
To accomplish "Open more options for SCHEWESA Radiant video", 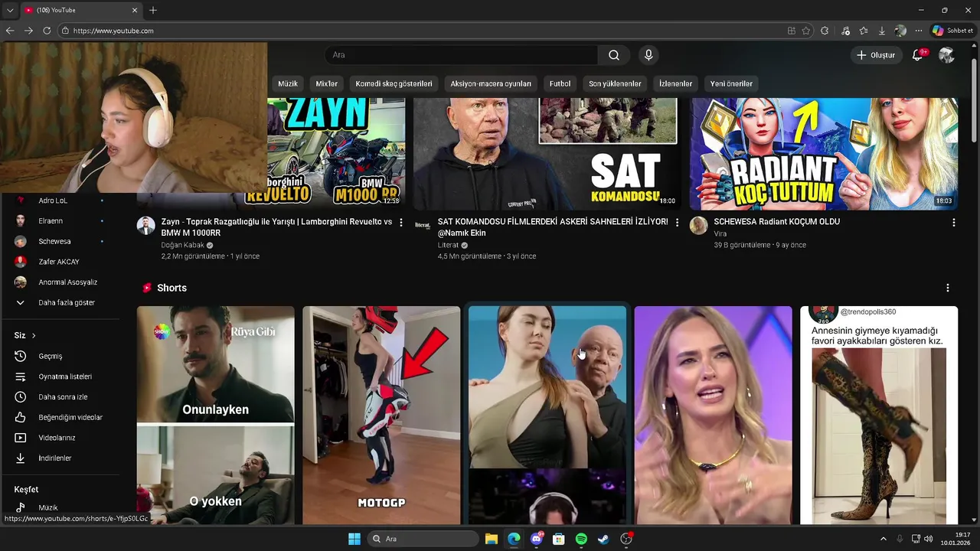I will [x=953, y=223].
